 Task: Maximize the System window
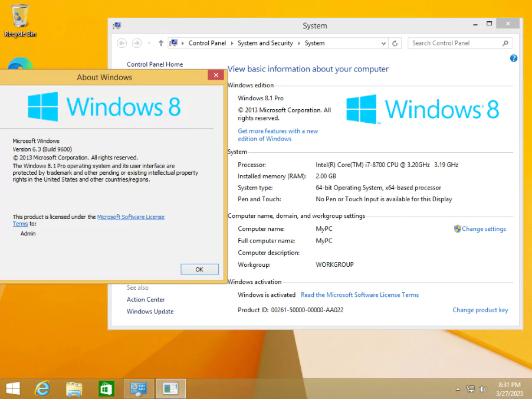[489, 24]
